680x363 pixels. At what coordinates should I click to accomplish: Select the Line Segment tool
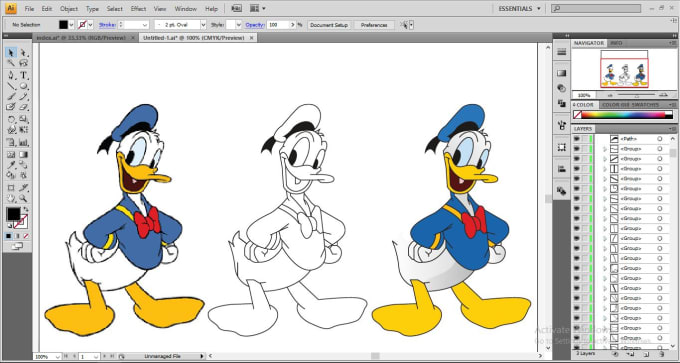[x=11, y=86]
